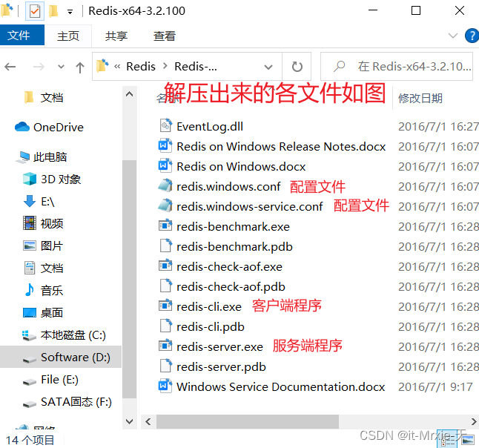Open the Customize Quick Access Toolbar dropdown
The width and height of the screenshot is (479, 448).
(70, 12)
